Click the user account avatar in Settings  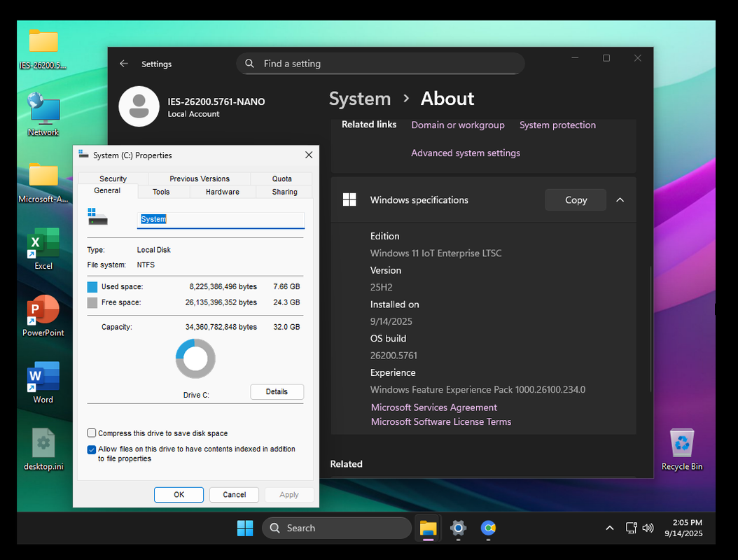139,106
